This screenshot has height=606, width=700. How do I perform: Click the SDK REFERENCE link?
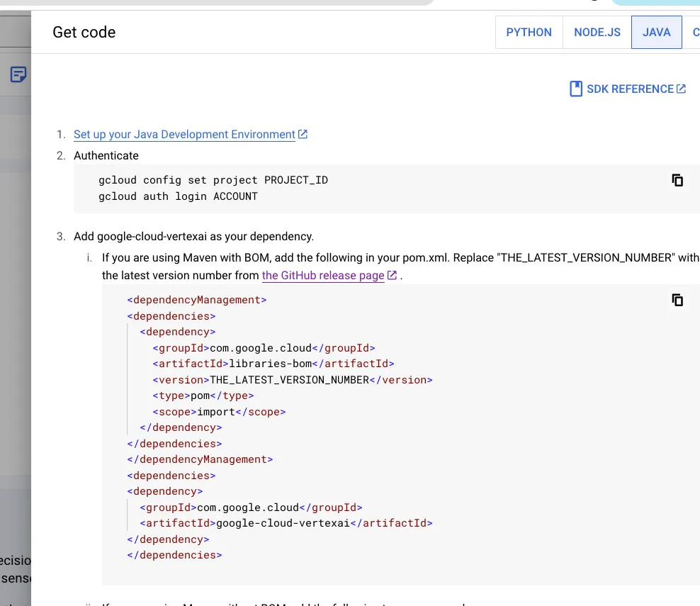630,89
